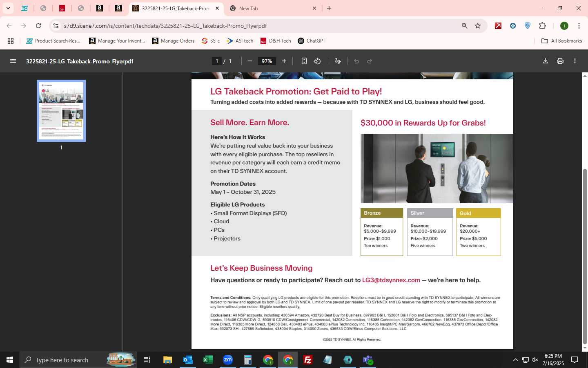588x368 pixels.
Task: Close the LG Takeback-Promo PDF tab
Action: 217,8
